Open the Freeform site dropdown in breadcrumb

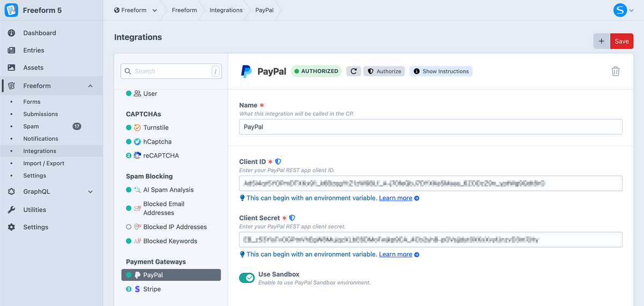[x=136, y=10]
